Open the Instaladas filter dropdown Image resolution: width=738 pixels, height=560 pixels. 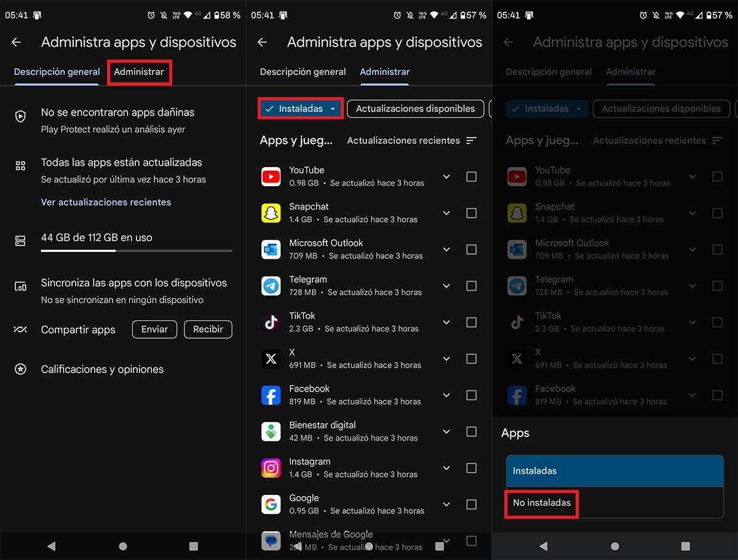click(300, 108)
